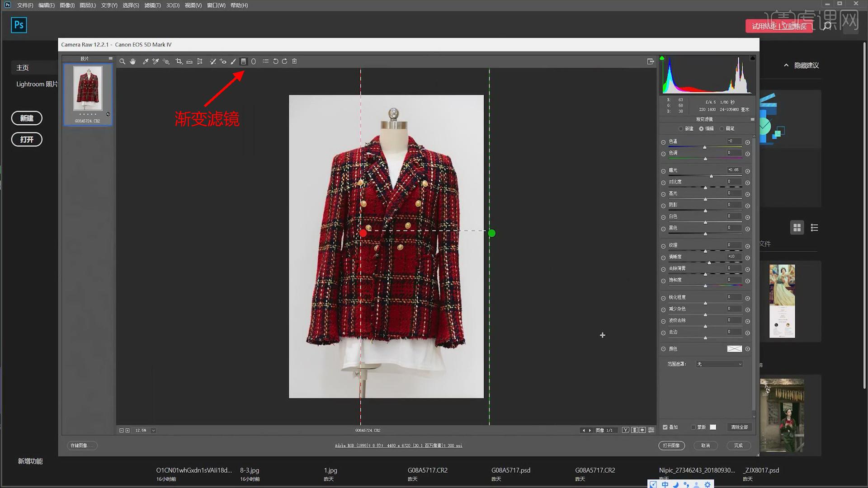Select the 画笔 radio option

[722, 129]
